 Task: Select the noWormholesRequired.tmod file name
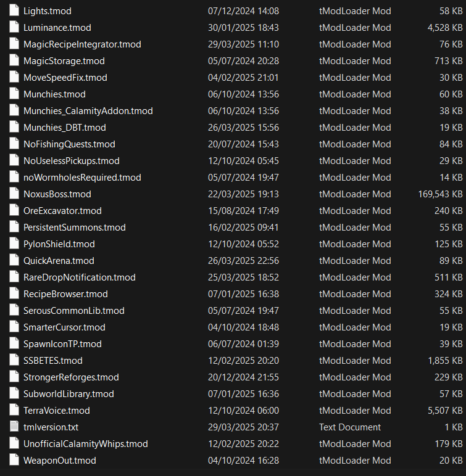click(82, 178)
